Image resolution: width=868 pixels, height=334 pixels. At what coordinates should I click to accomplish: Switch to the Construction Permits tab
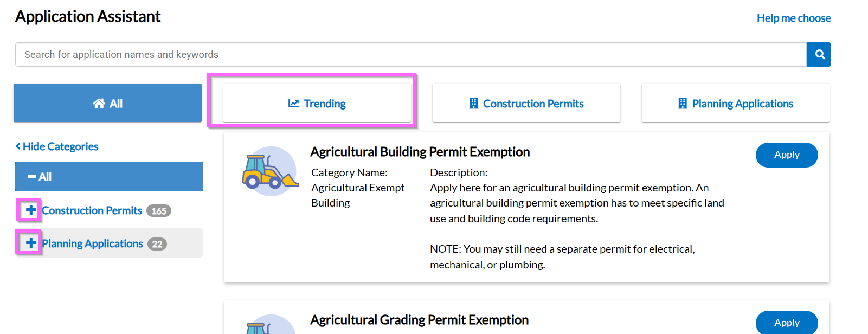[526, 103]
